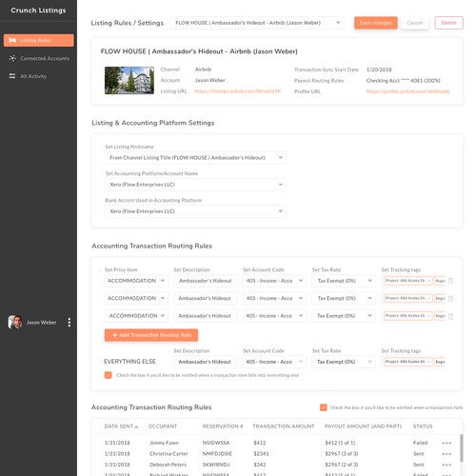The image size is (476, 476).
Task: Open the third rule's Tax Exempt rate dropdown
Action: click(x=344, y=316)
